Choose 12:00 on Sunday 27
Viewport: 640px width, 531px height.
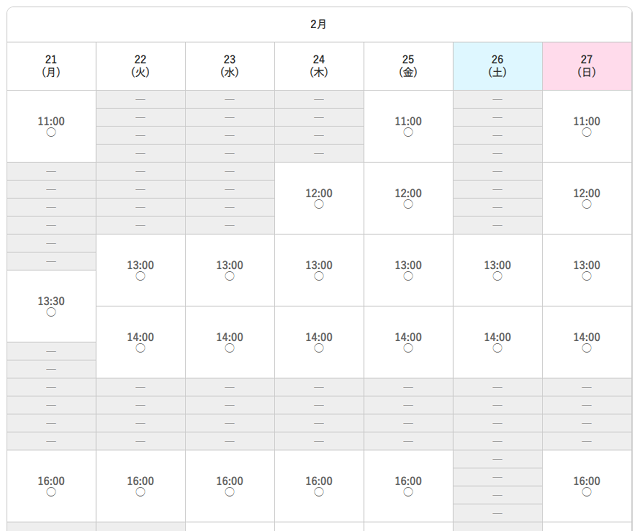(x=587, y=199)
